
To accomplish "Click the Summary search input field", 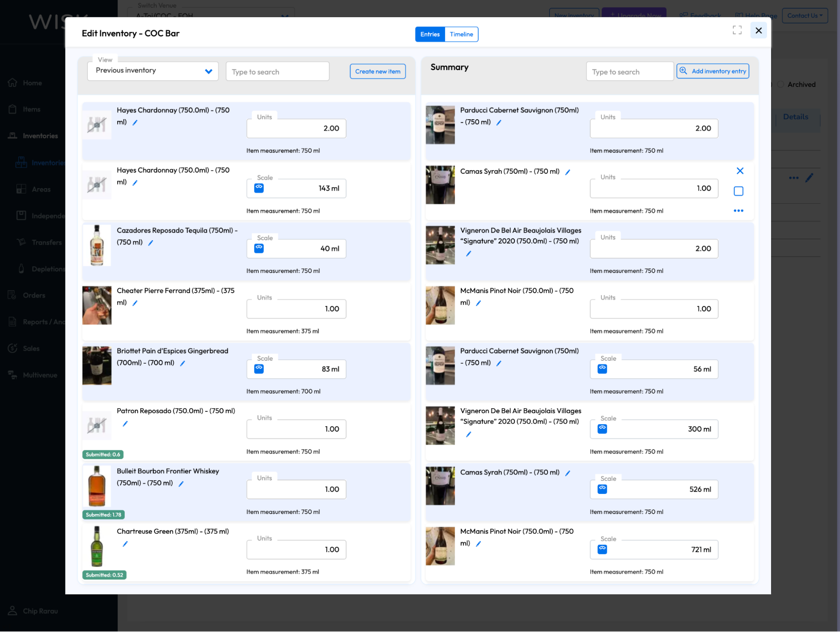I will 629,72.
